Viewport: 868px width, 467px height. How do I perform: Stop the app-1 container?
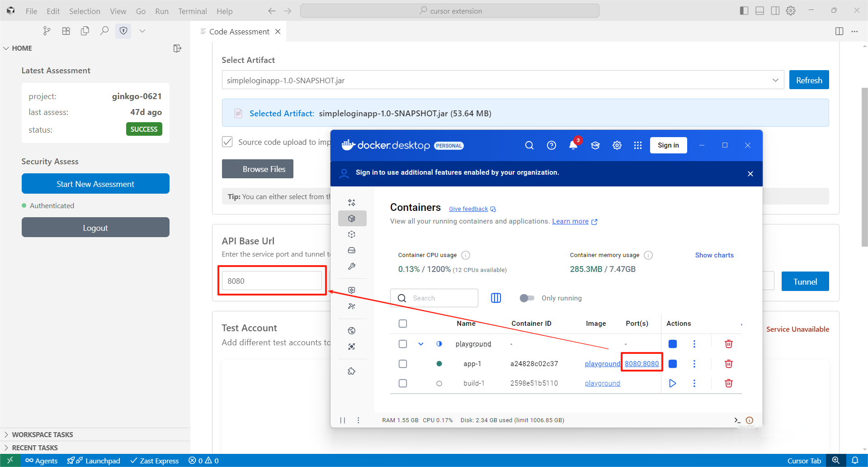(673, 363)
